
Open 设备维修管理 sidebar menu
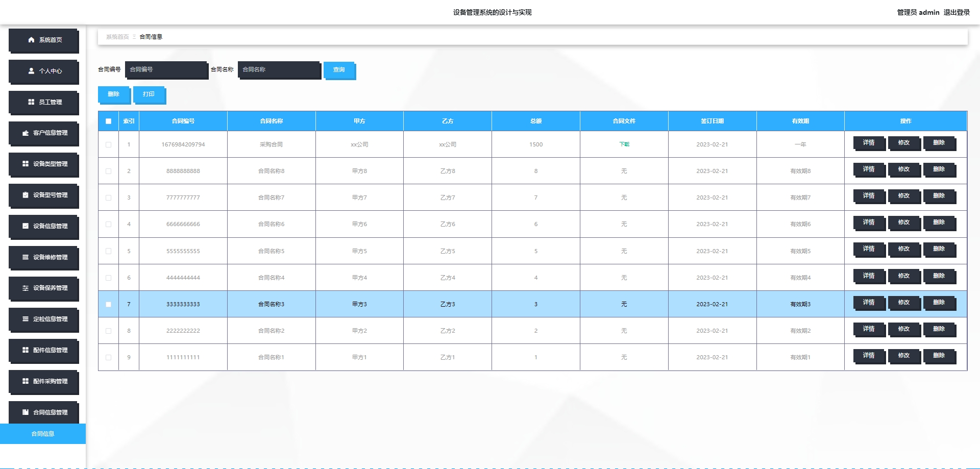coord(44,258)
